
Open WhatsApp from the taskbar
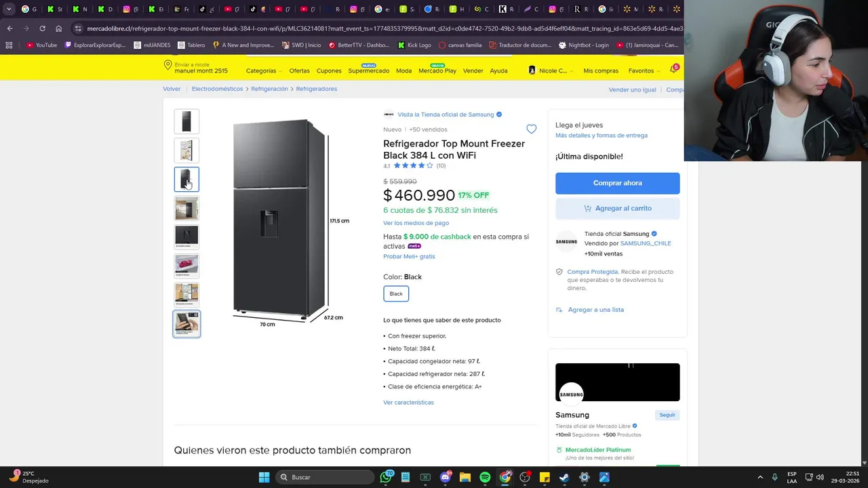(x=386, y=477)
